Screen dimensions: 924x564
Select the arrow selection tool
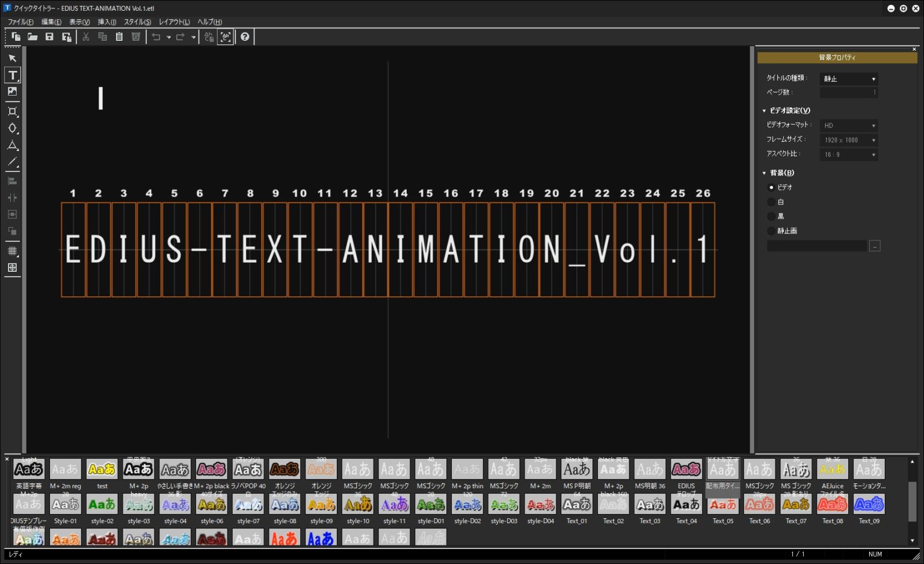click(x=12, y=58)
